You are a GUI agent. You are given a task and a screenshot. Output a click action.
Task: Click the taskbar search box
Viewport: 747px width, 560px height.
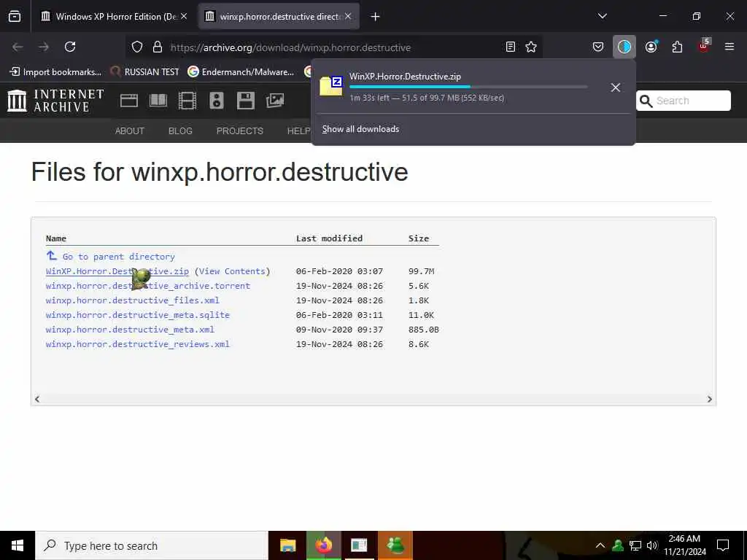click(x=152, y=545)
